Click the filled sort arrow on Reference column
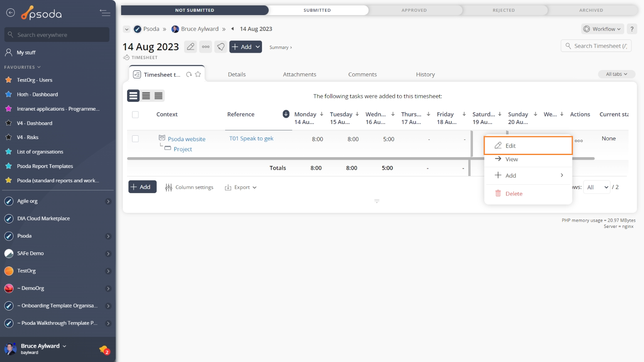The height and width of the screenshot is (362, 644). pyautogui.click(x=286, y=114)
